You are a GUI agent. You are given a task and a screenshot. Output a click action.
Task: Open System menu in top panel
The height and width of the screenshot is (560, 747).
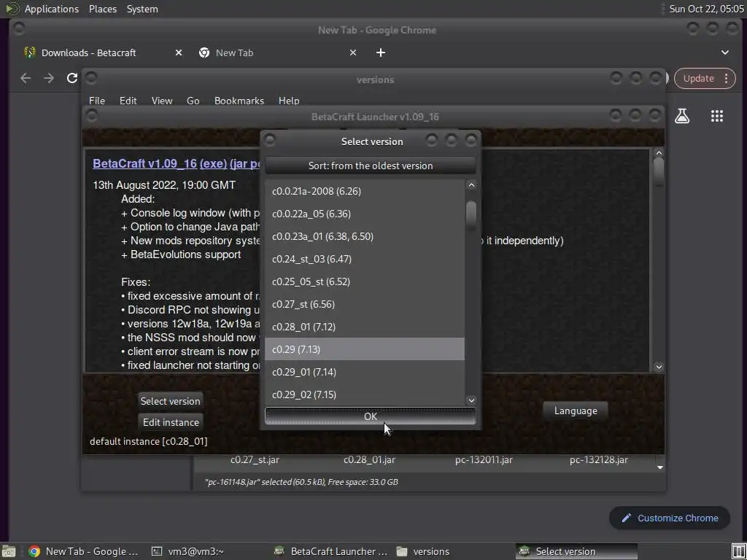click(142, 9)
